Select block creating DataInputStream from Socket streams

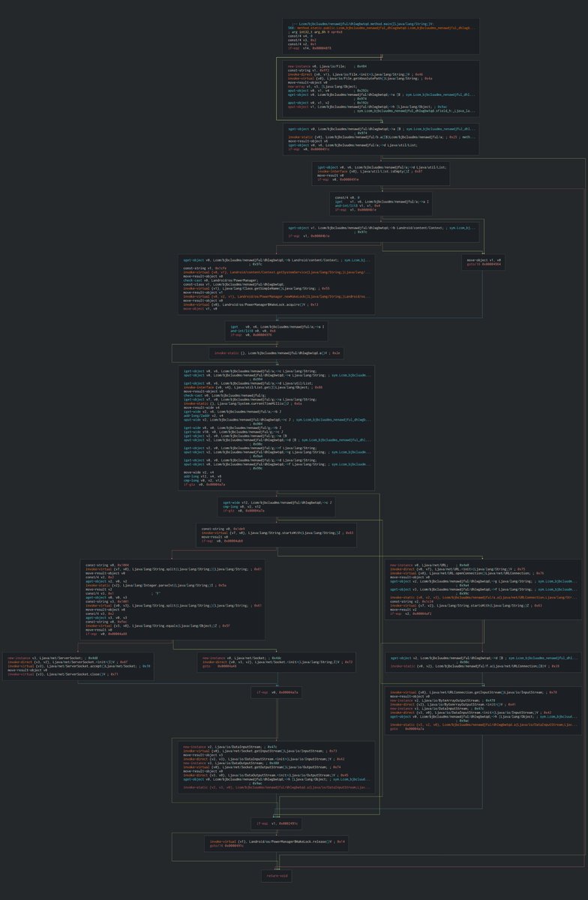coord(277,768)
